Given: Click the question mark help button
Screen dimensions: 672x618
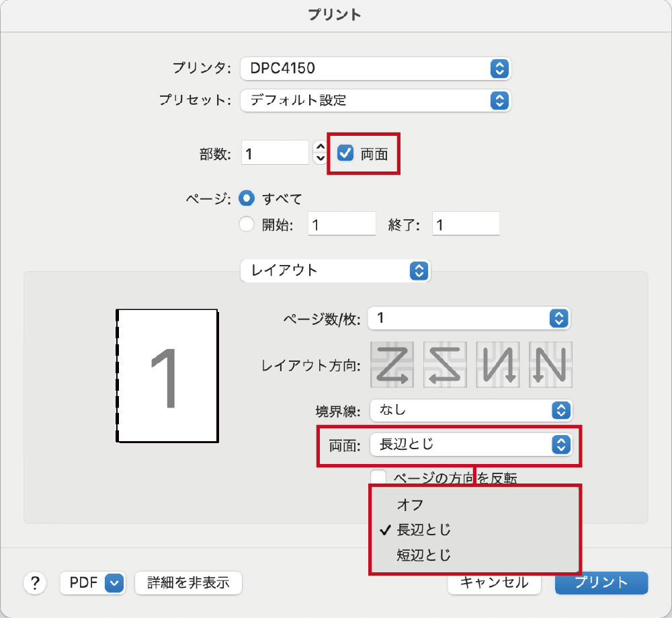Looking at the screenshot, I should [x=35, y=582].
